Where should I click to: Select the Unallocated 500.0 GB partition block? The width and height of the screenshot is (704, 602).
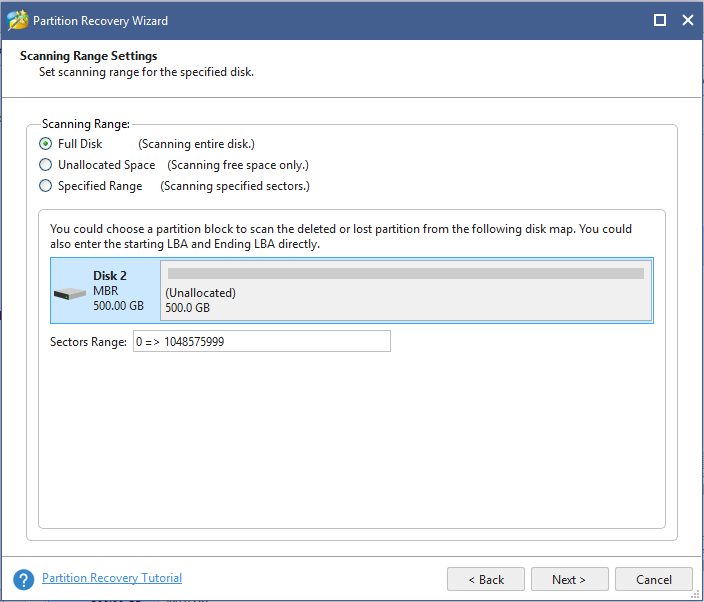(x=406, y=290)
